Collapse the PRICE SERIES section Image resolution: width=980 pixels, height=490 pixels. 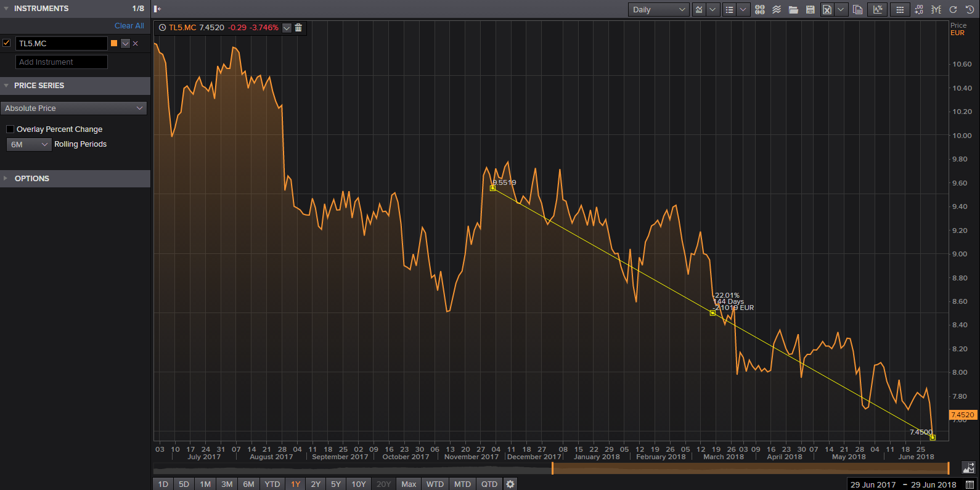point(75,86)
